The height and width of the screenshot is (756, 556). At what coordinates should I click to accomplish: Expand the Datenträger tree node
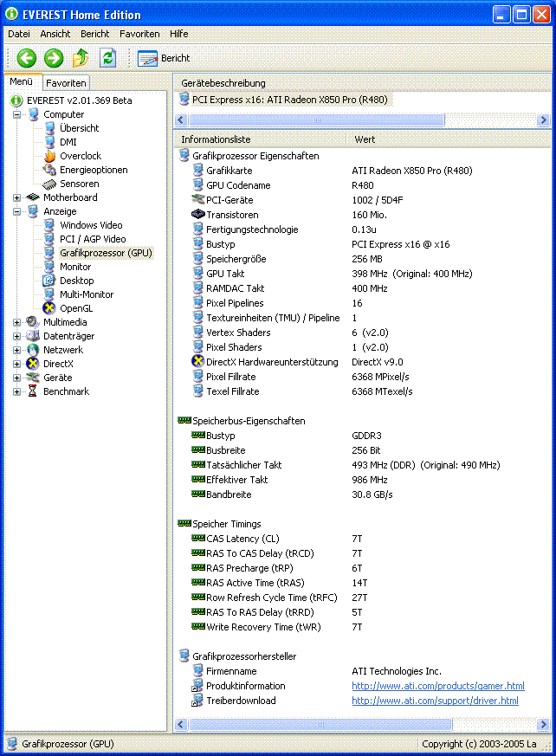pos(16,337)
